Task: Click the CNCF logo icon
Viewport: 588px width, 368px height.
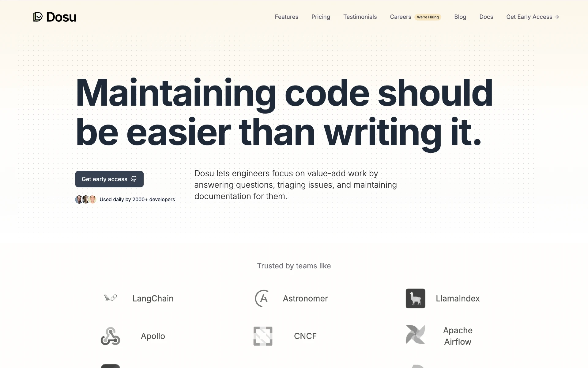Action: [262, 336]
